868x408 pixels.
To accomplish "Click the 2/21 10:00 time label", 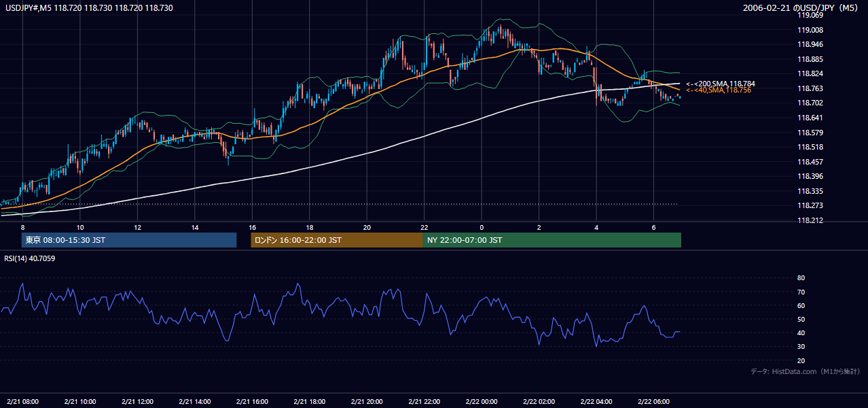I will pos(81,401).
